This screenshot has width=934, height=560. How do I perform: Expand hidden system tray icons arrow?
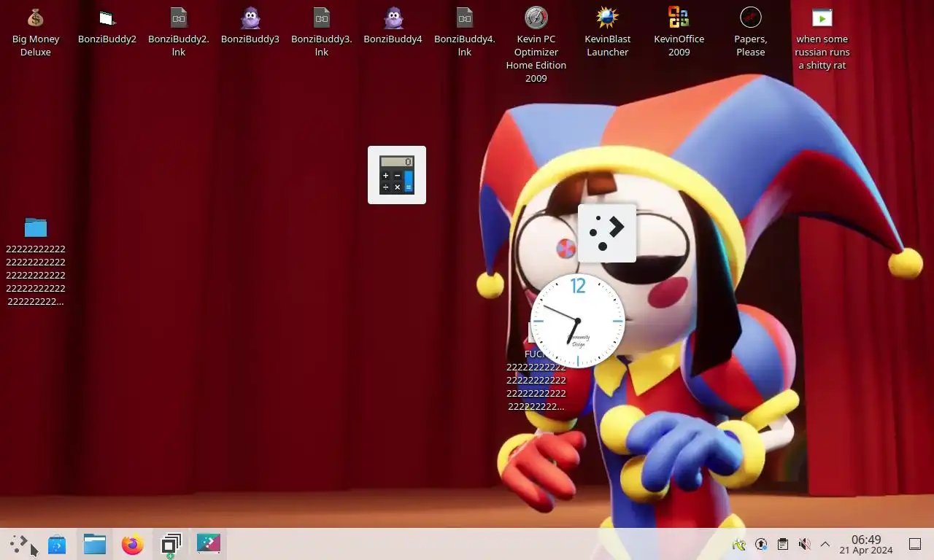[x=825, y=544]
